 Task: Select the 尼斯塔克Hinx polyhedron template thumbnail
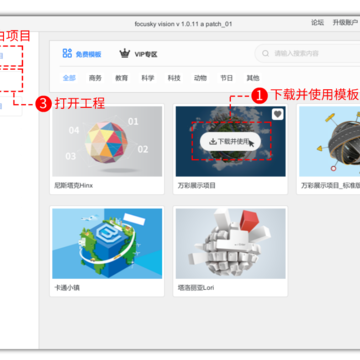click(x=107, y=141)
